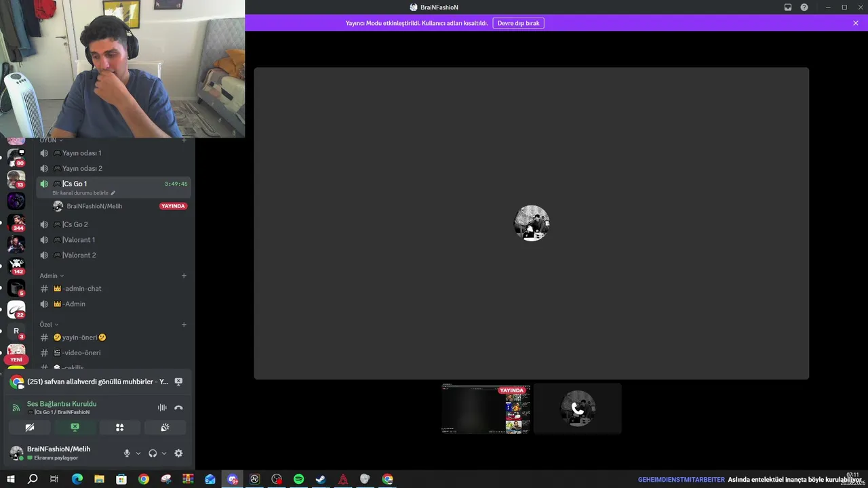Viewport: 868px width, 488px height.
Task: Open the server with 13 notifications badge
Action: point(16,179)
